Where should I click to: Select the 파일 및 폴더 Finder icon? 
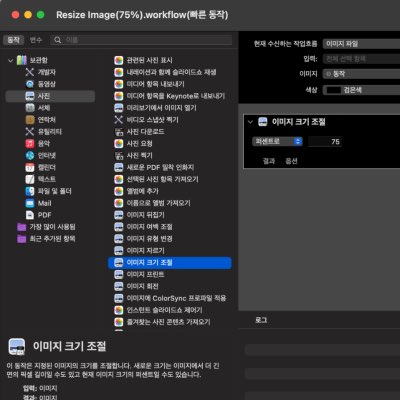[30, 191]
